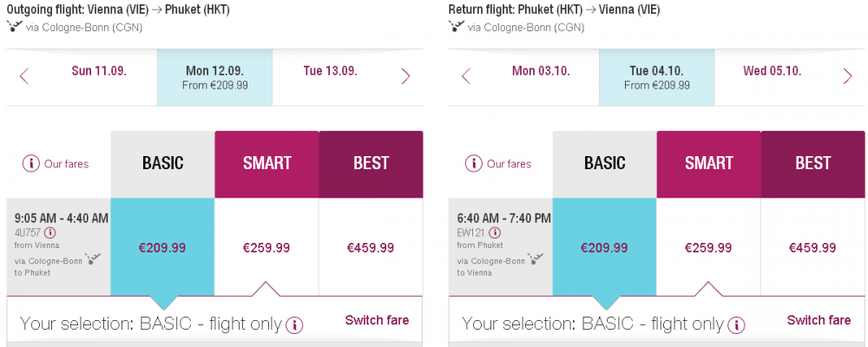
Task: Select Mon 03.10. return date
Action: click(541, 71)
